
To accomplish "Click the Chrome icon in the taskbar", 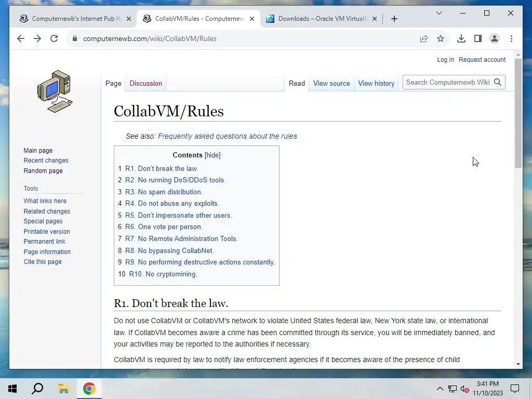I will click(89, 389).
